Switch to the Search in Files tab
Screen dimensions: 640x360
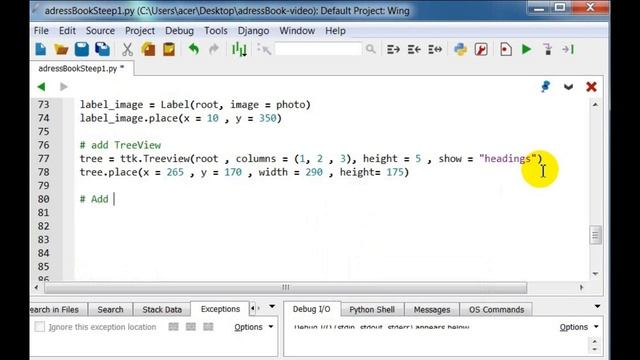[x=58, y=309]
